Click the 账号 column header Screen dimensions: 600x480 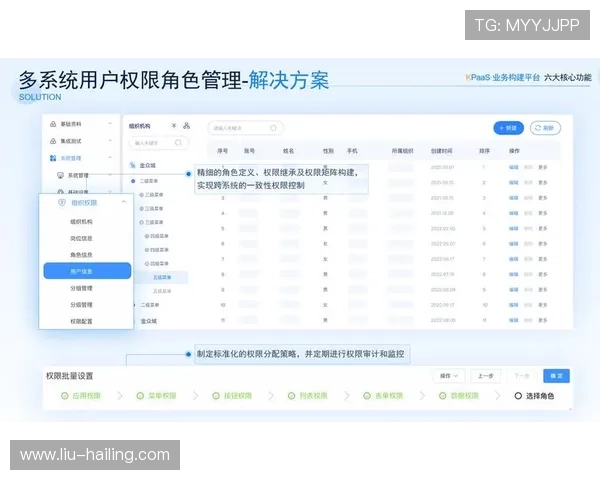point(249,151)
